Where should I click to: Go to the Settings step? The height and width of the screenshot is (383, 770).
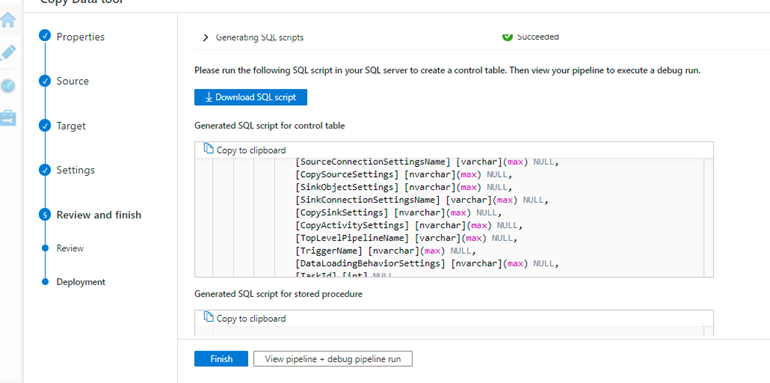point(75,170)
